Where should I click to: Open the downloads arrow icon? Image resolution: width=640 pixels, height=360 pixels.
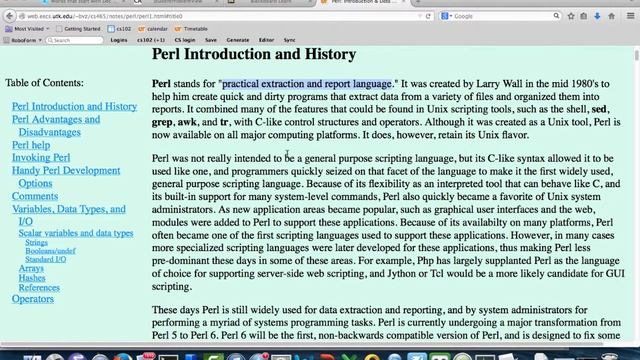click(597, 16)
